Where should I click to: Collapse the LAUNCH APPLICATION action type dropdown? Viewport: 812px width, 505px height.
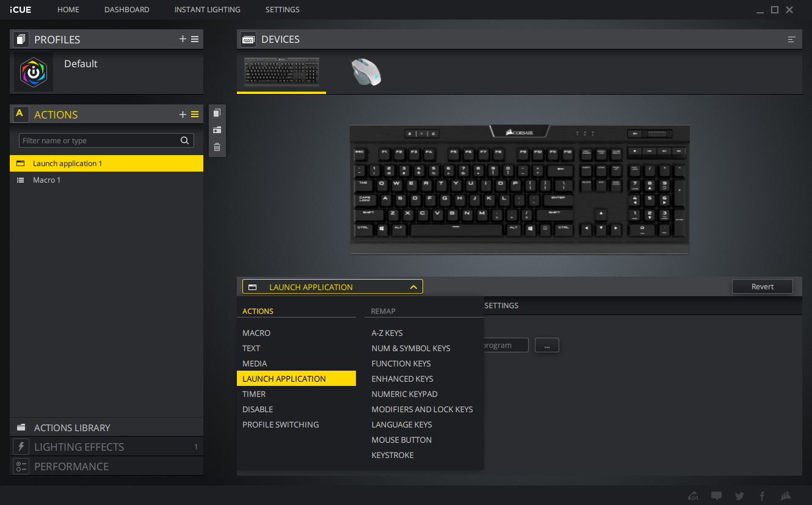(332, 287)
